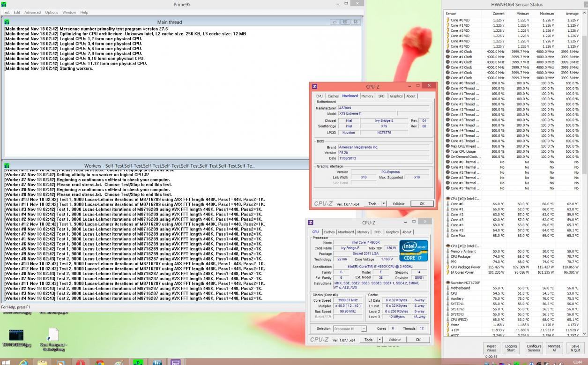The width and height of the screenshot is (588, 365).
Task: Open the Windows Start button
Action: pos(6,362)
